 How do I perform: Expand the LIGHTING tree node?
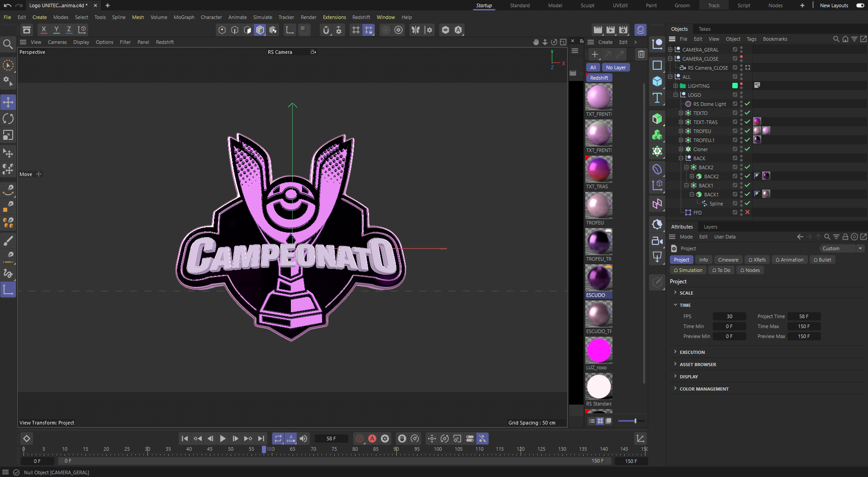click(675, 86)
